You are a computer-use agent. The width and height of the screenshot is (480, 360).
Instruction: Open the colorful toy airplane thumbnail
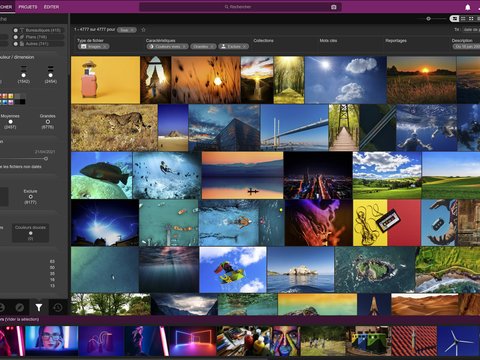tap(233, 270)
